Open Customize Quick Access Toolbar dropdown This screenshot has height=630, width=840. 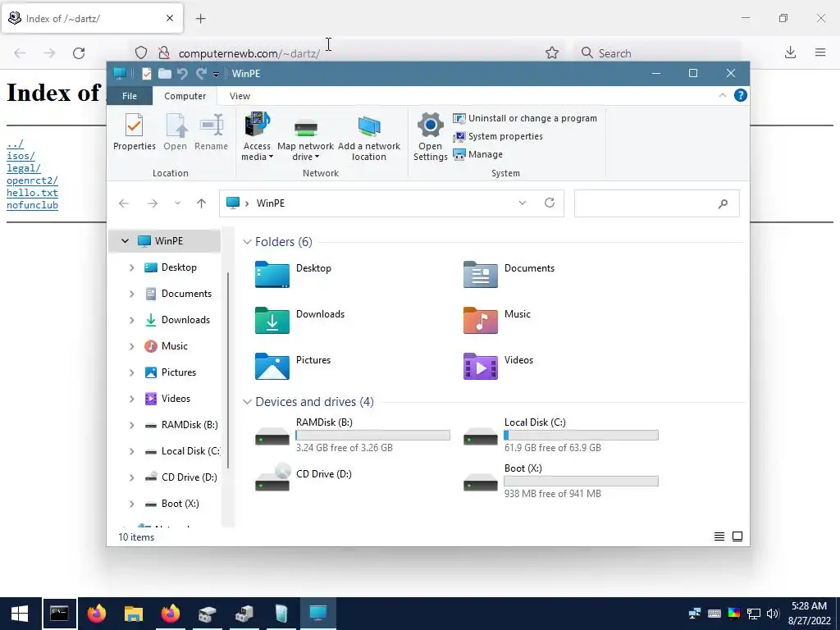pyautogui.click(x=216, y=75)
